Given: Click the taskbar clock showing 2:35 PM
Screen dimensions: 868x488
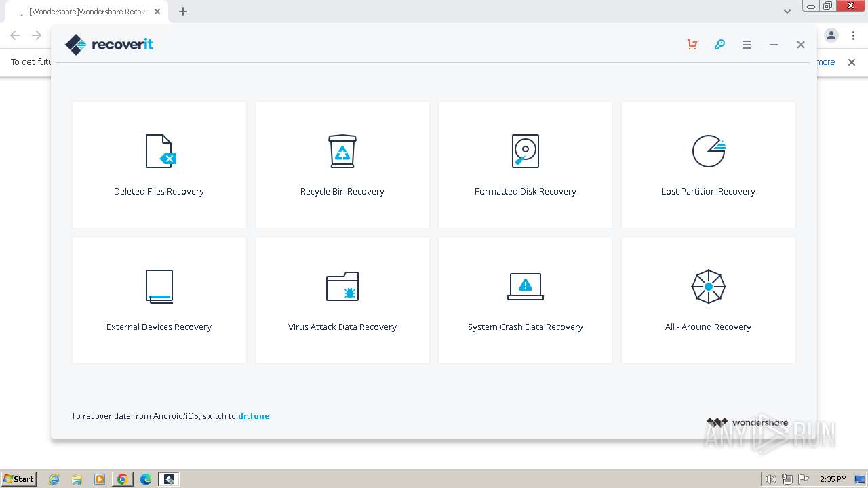Looking at the screenshot, I should (833, 479).
